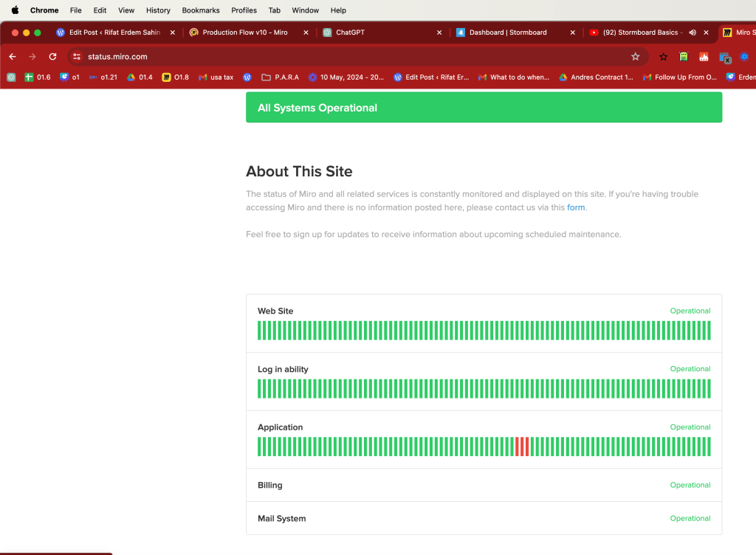Open the Tab menu
The width and height of the screenshot is (756, 555).
click(x=275, y=10)
